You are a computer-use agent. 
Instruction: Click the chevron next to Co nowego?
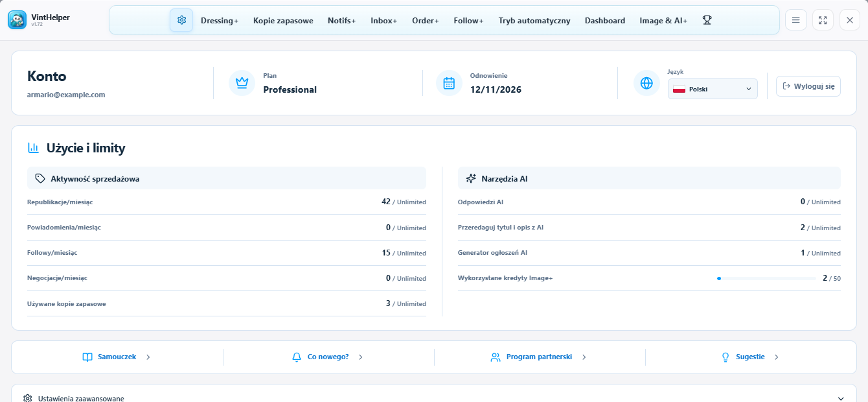pos(361,357)
